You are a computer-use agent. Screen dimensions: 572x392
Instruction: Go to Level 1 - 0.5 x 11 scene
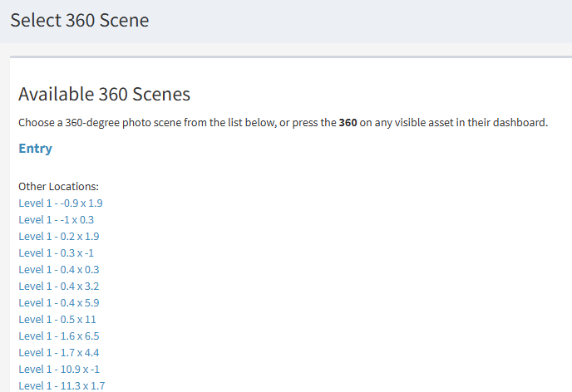(57, 319)
